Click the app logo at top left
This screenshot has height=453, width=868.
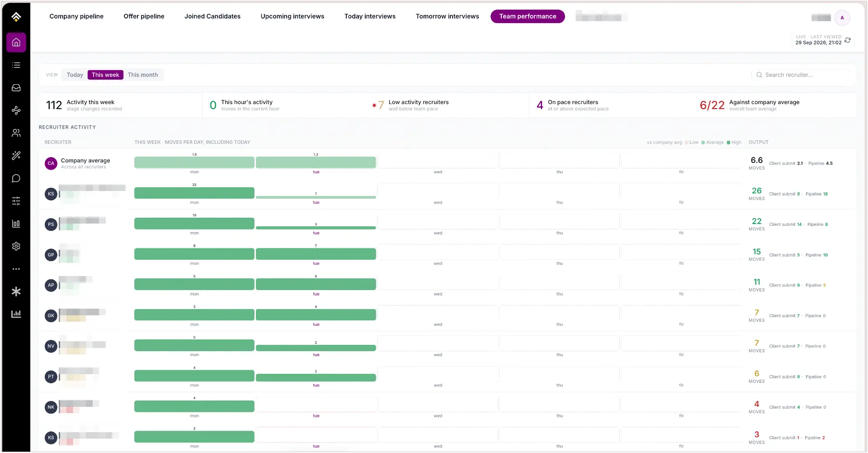click(16, 17)
